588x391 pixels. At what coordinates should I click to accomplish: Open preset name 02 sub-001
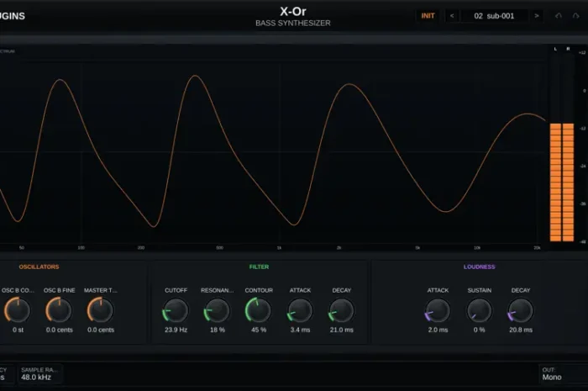click(x=494, y=16)
